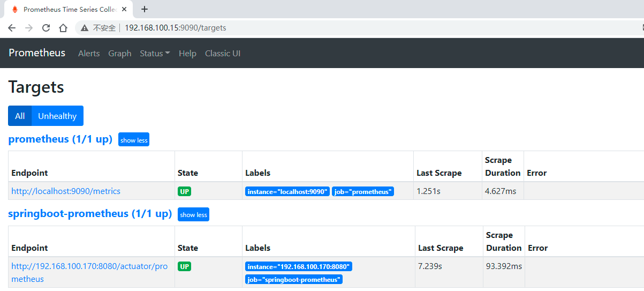Collapse springboot-prometheus job with show less

[193, 215]
